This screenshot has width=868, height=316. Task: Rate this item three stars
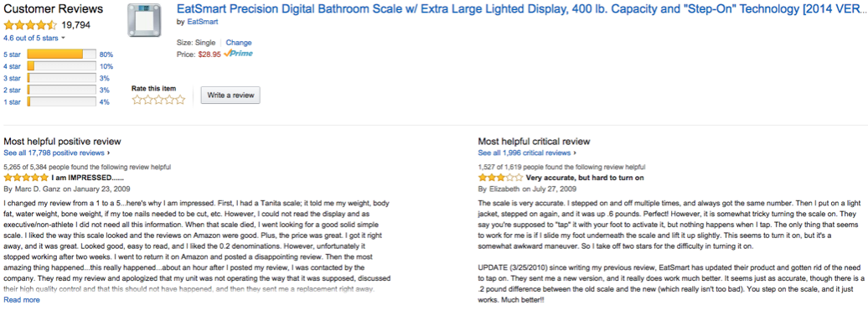pos(158,101)
